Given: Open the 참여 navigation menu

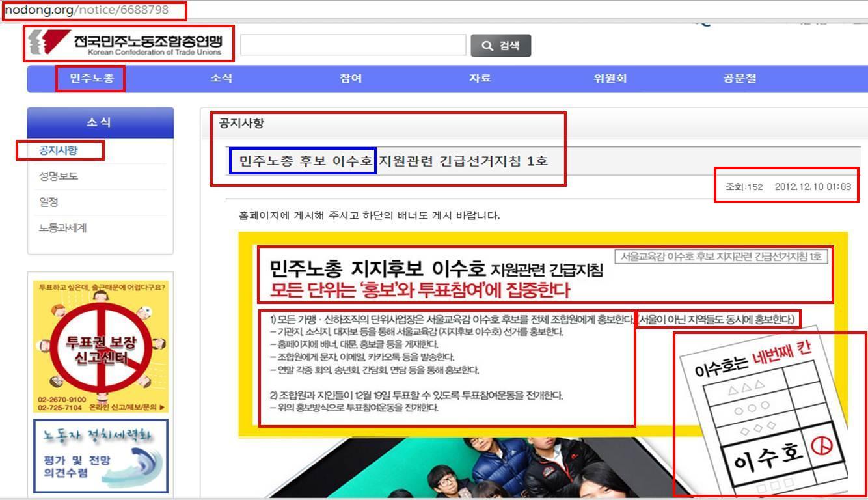Looking at the screenshot, I should pyautogui.click(x=351, y=78).
